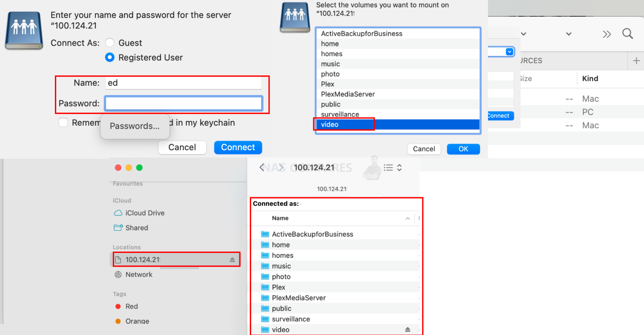Click the sort direction control next to list icon

pos(399,167)
